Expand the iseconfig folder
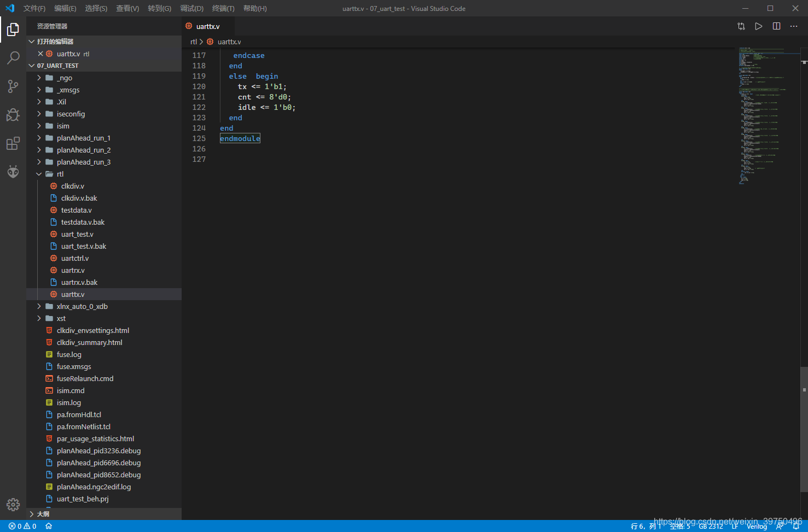The image size is (808, 532). 104,114
